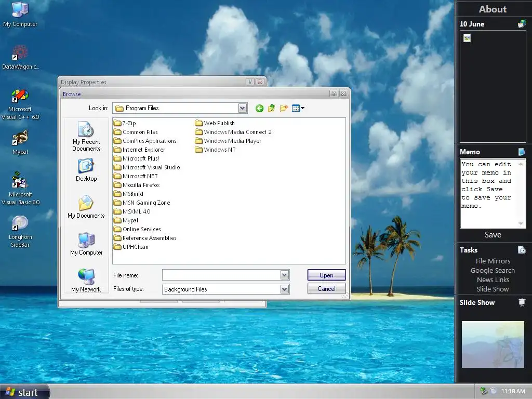Click the About header in sidebar
This screenshot has height=399, width=532.
(x=493, y=9)
